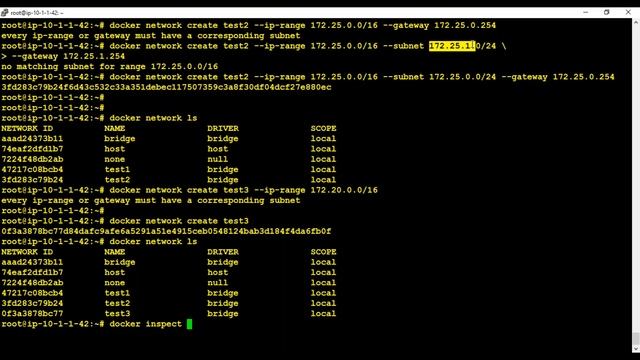Click the 172.20.0.0/16 ip-range value

tap(344, 190)
